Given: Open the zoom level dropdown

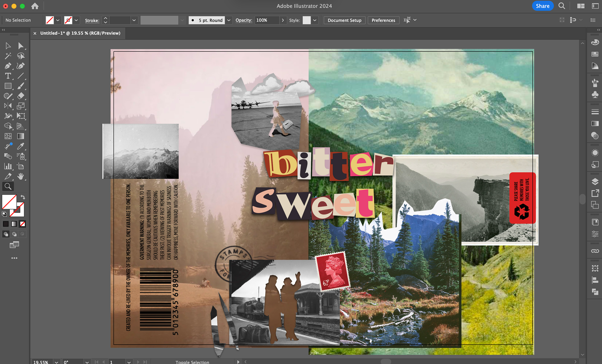Looking at the screenshot, I should click(56, 362).
